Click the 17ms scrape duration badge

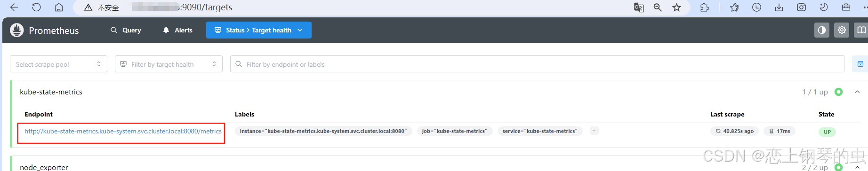[780, 131]
